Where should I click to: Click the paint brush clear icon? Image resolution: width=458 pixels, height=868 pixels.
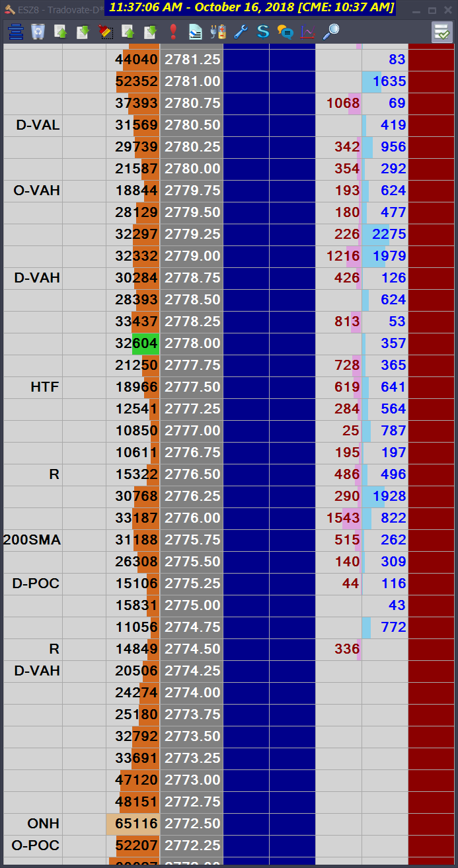[105, 31]
